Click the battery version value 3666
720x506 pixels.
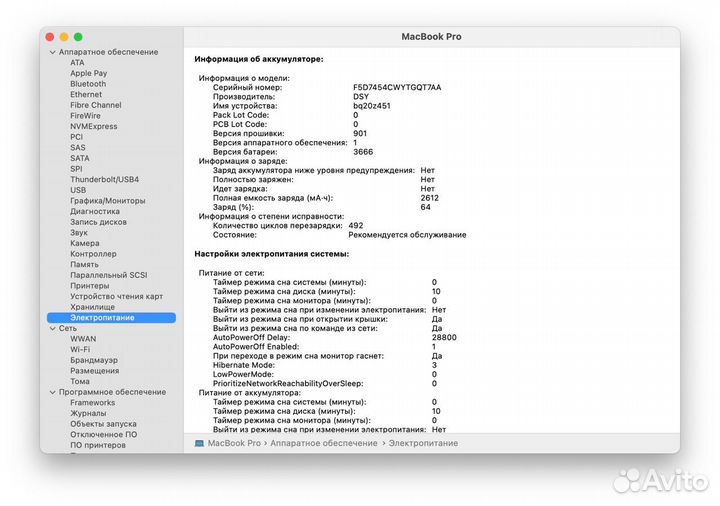click(x=363, y=152)
